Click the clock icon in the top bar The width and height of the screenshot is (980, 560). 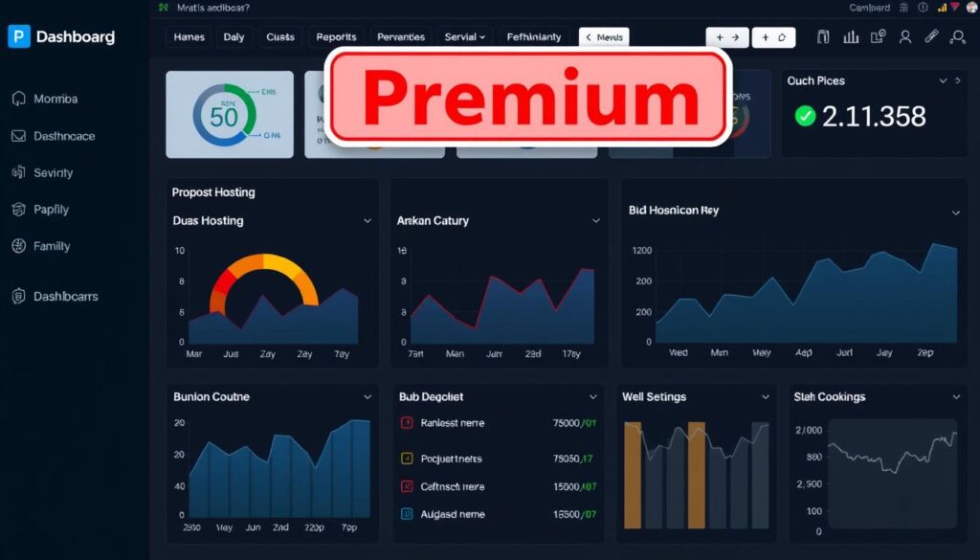[x=922, y=8]
